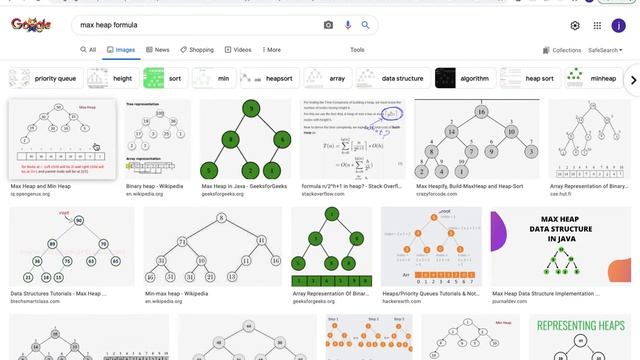Expand the SafeSearch dropdown
This screenshot has width=640, height=360.
click(605, 50)
